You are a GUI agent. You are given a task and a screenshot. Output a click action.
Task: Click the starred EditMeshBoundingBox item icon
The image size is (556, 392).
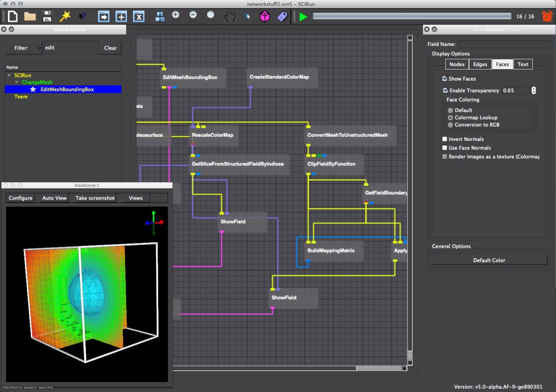tap(33, 89)
